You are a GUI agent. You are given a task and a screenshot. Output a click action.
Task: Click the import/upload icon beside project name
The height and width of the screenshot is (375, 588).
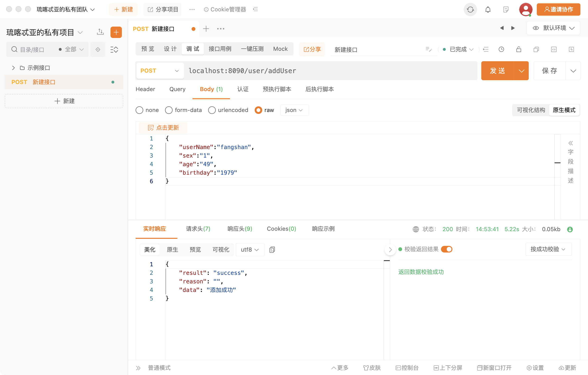point(100,32)
